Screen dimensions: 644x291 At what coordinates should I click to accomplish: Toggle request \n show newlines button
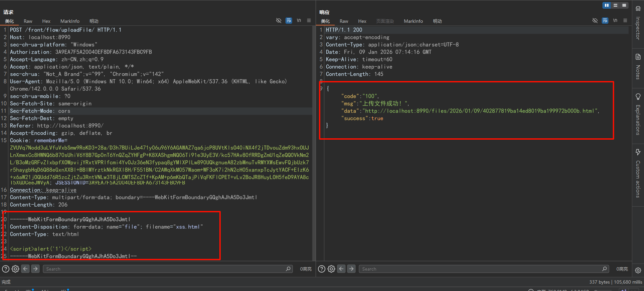[x=299, y=20]
